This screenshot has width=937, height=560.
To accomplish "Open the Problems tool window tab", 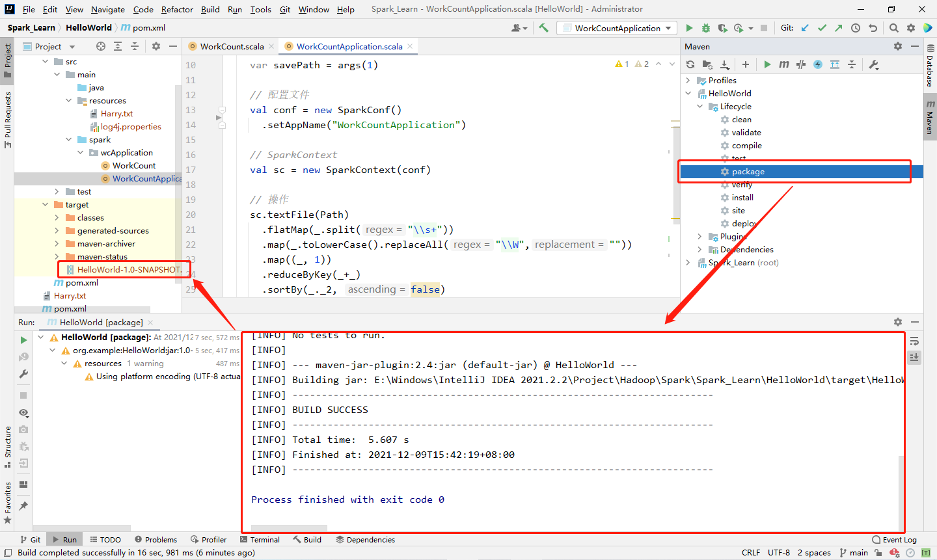I will point(156,539).
